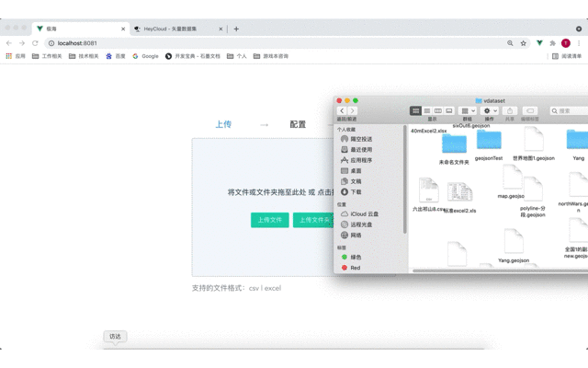Open the Google bookmark
Screen dimensions: 588x368
[x=145, y=56]
